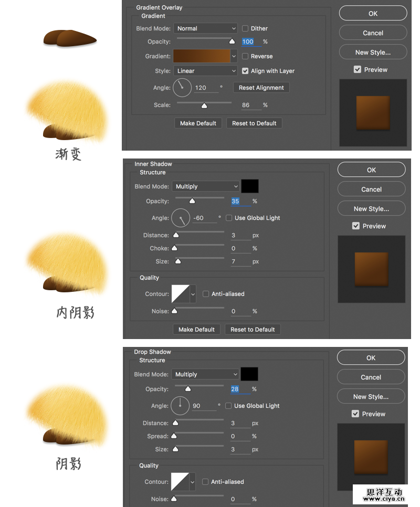Click the Inner Shadow angle dial

pyautogui.click(x=181, y=218)
